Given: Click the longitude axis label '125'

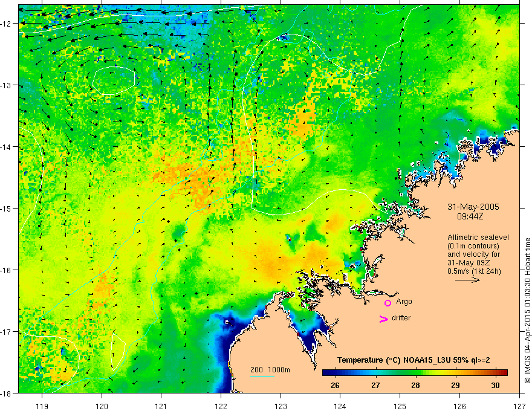Looking at the screenshot, I should (400, 406).
